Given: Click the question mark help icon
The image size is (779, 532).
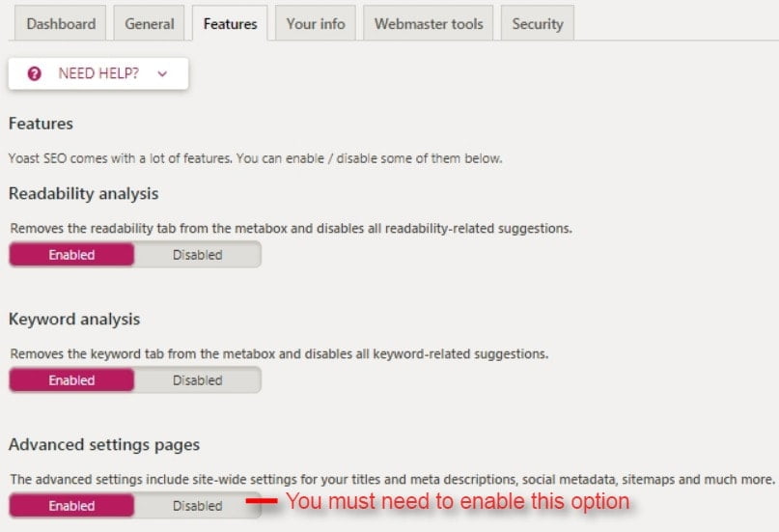Looking at the screenshot, I should [x=35, y=73].
